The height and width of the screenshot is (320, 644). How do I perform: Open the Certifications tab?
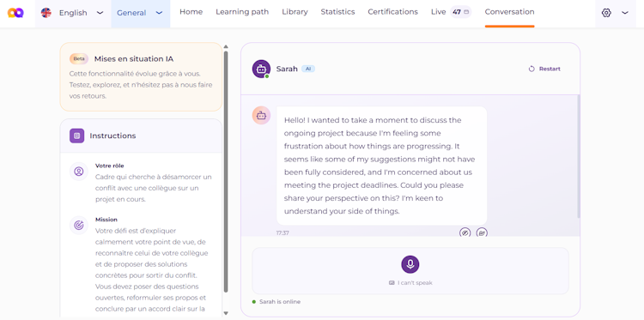tap(392, 12)
